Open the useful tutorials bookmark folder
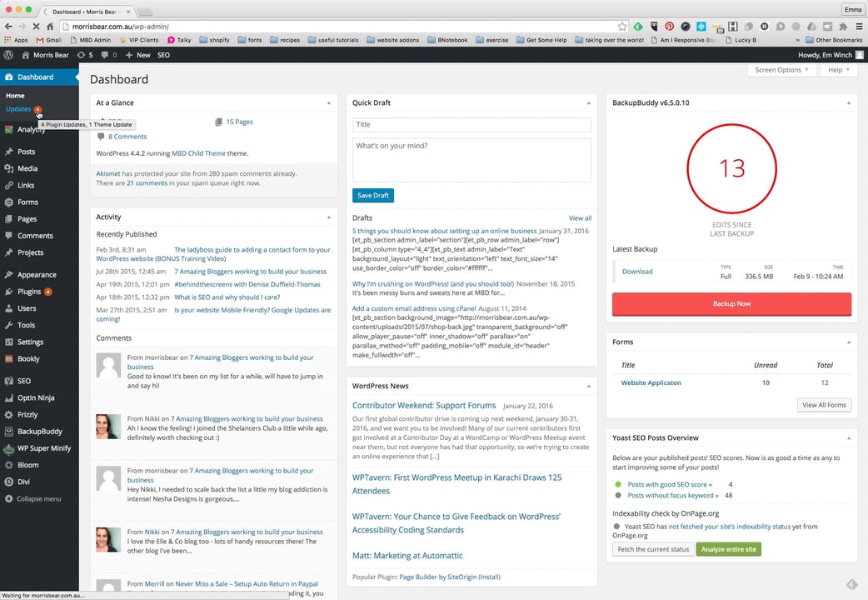 coord(333,40)
